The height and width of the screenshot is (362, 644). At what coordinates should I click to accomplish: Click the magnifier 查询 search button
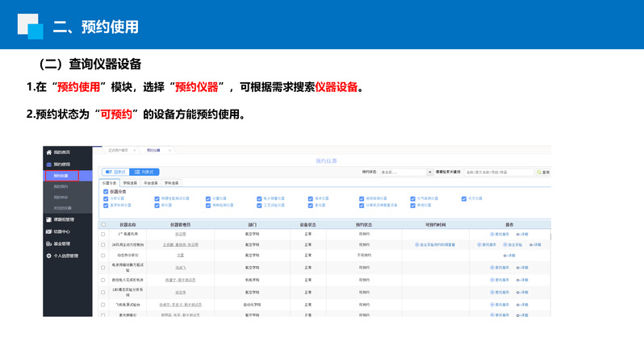[544, 172]
